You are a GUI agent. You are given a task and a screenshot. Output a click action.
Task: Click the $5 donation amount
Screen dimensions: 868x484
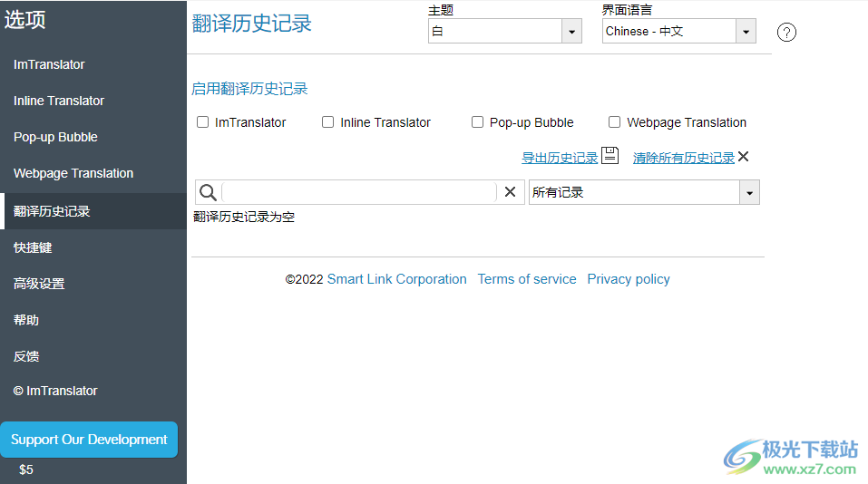pyautogui.click(x=26, y=469)
